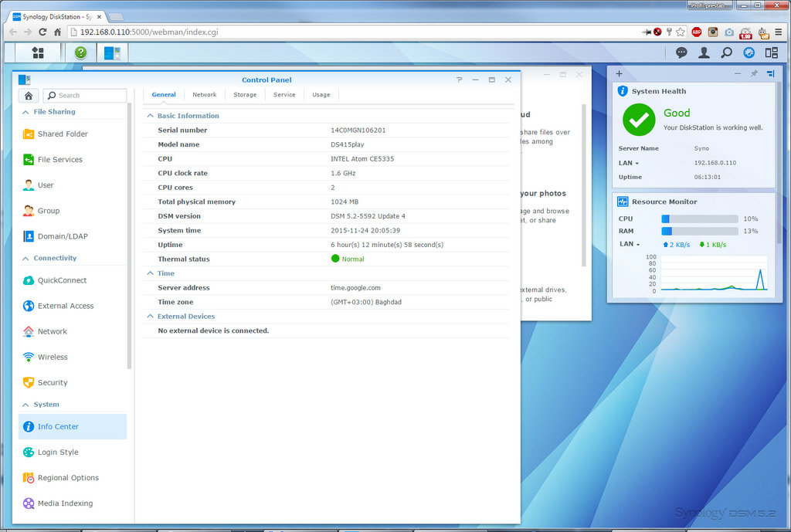791x532 pixels.
Task: Bookmark page with the star icon
Action: coord(681,32)
